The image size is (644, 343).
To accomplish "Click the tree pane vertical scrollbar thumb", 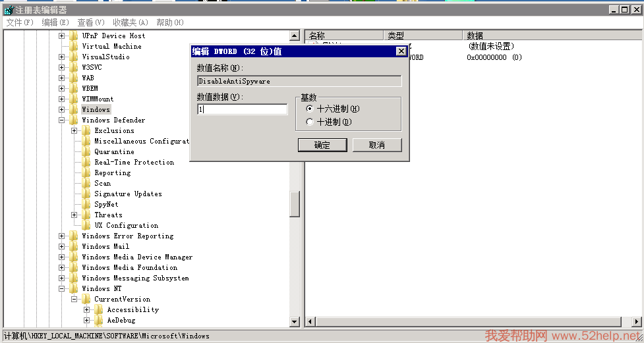I will click(295, 204).
